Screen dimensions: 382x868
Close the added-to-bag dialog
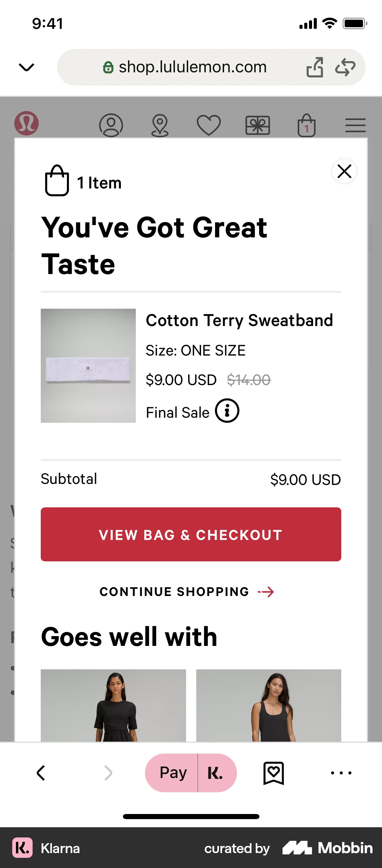(344, 171)
